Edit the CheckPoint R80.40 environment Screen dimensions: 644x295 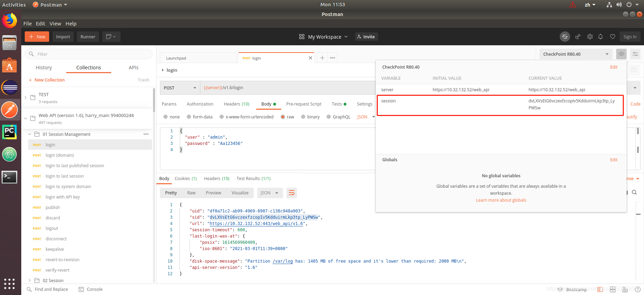(614, 67)
